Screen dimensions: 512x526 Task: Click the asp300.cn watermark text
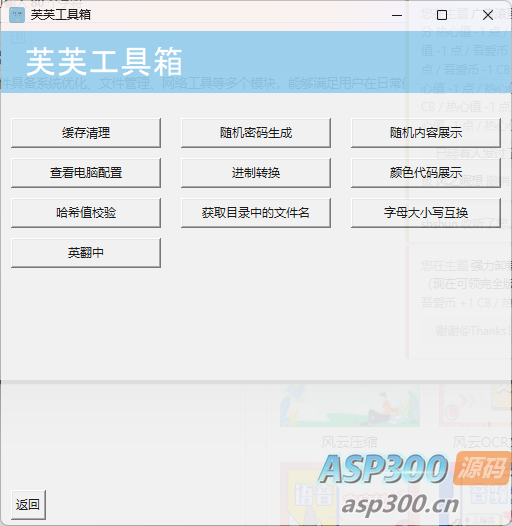pos(400,505)
